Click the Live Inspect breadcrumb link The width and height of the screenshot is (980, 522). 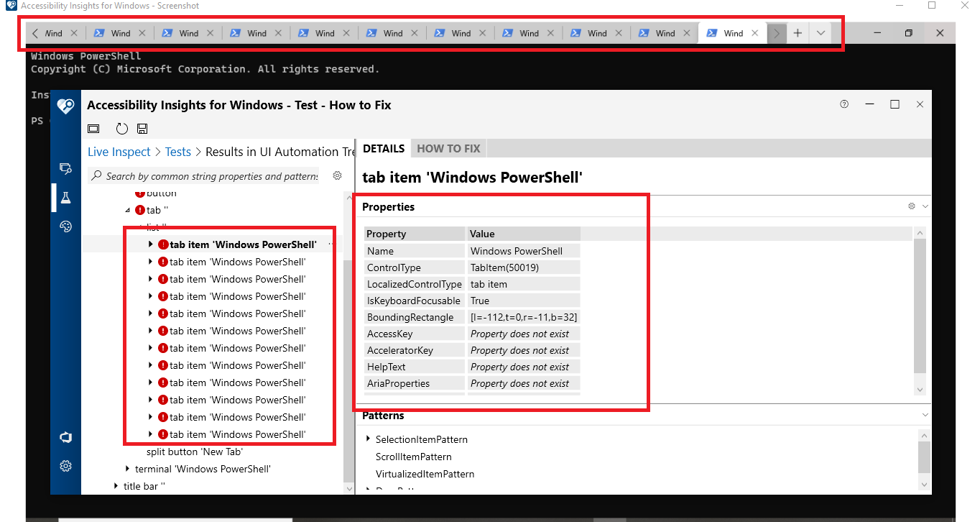point(119,152)
